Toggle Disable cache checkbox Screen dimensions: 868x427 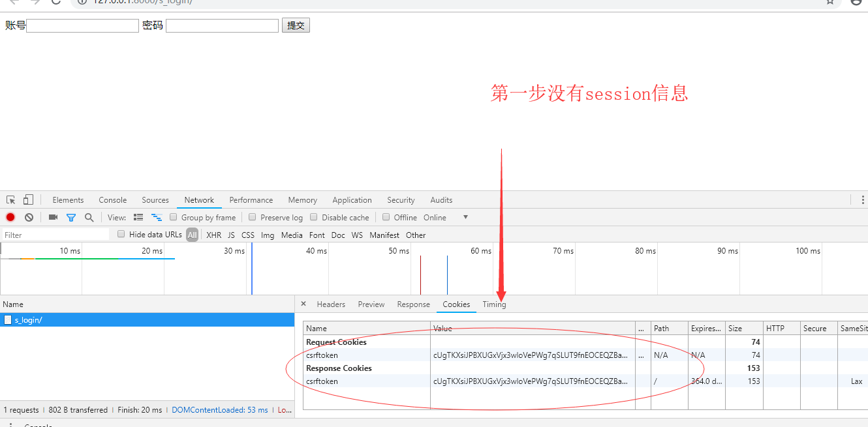pyautogui.click(x=314, y=217)
